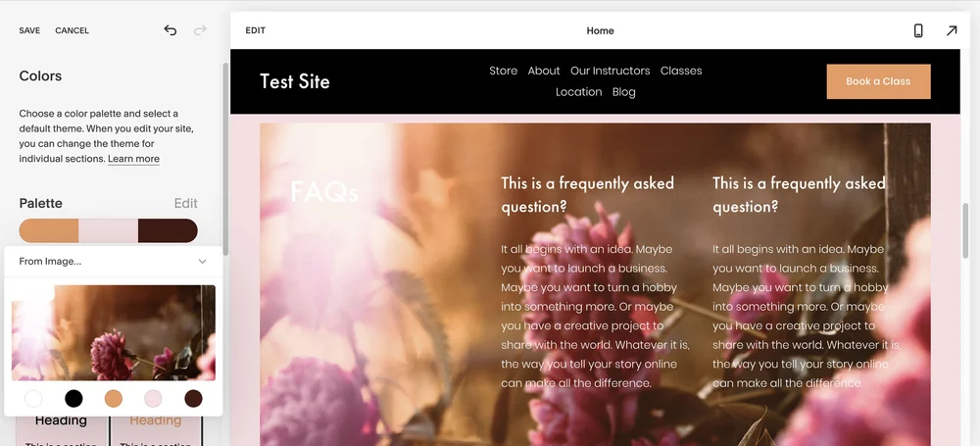
Task: Expand preview with the diagonal arrow icon
Action: 952,30
